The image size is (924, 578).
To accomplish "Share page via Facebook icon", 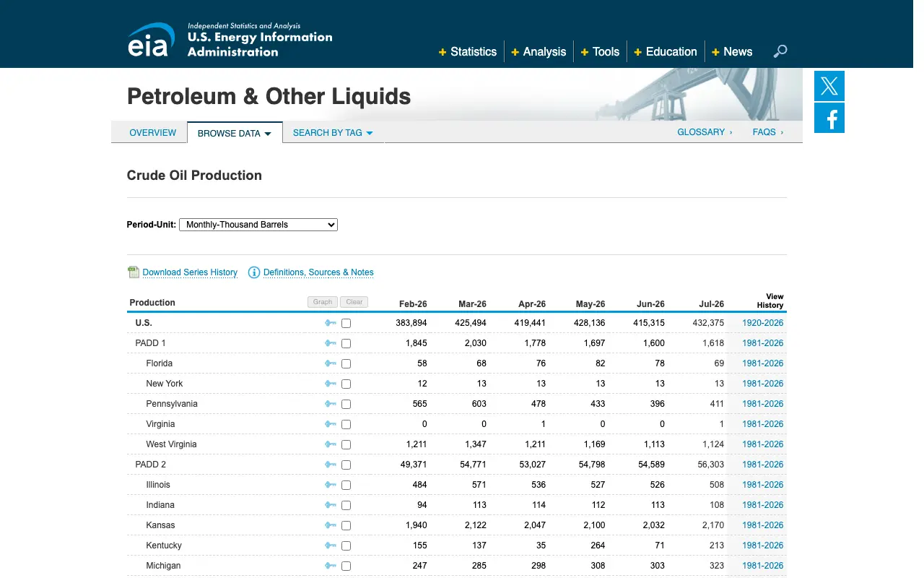I will [829, 118].
